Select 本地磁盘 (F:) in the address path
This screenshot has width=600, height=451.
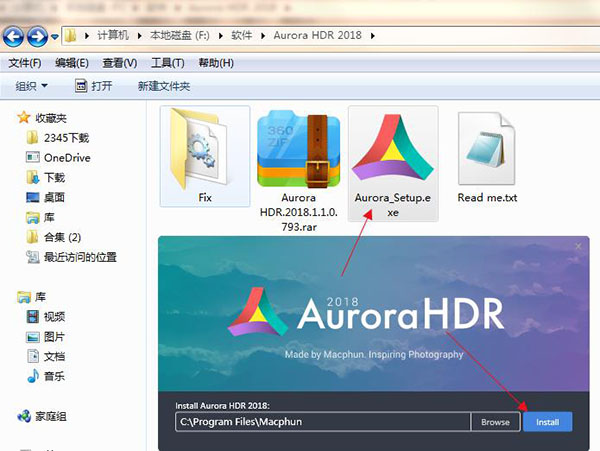[x=180, y=35]
